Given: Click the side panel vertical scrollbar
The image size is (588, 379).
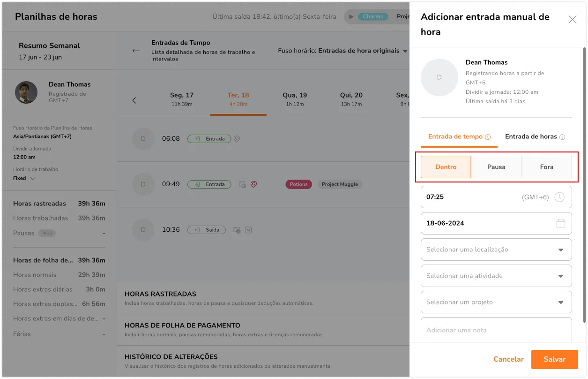Looking at the screenshot, I should coord(584,185).
